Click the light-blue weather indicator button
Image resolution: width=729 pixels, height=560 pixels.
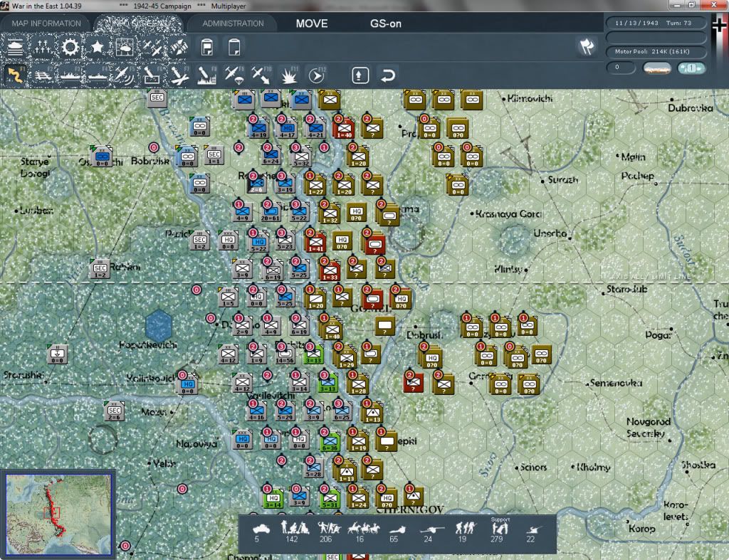pyautogui.click(x=691, y=68)
